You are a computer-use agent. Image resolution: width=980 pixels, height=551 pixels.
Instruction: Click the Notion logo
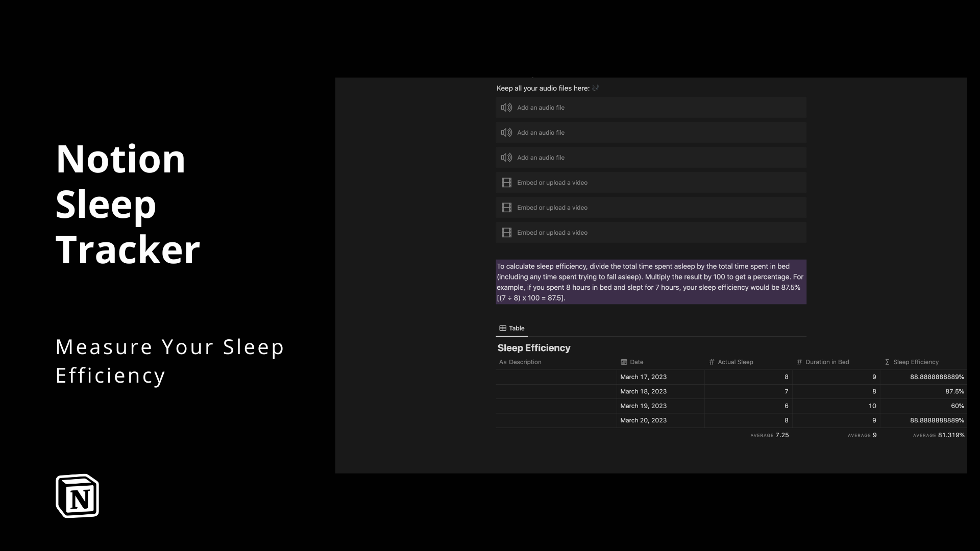point(77,496)
